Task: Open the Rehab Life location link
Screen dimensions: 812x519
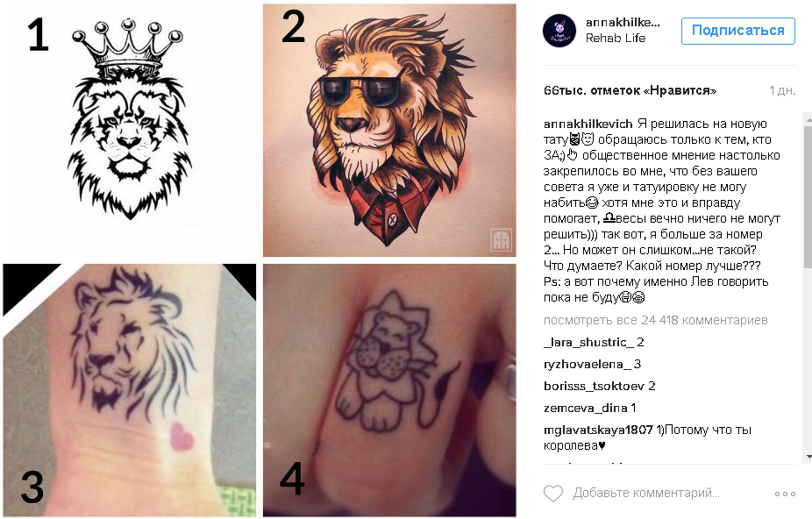Action: [616, 38]
